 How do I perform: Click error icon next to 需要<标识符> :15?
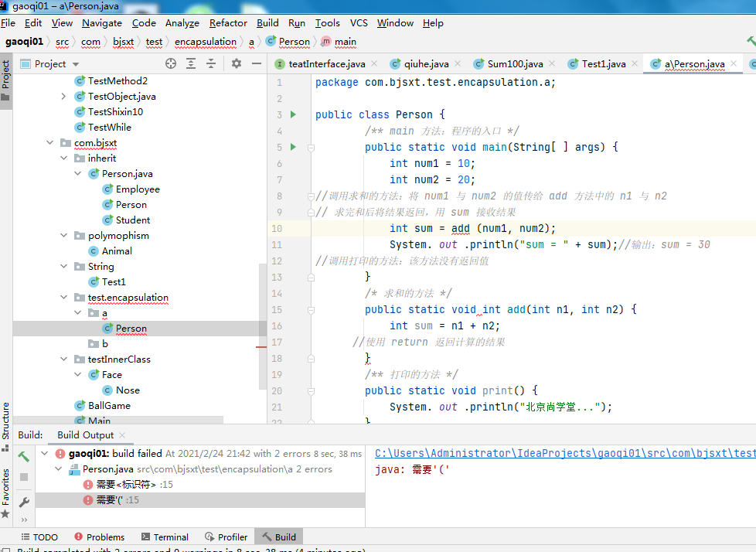click(x=88, y=485)
